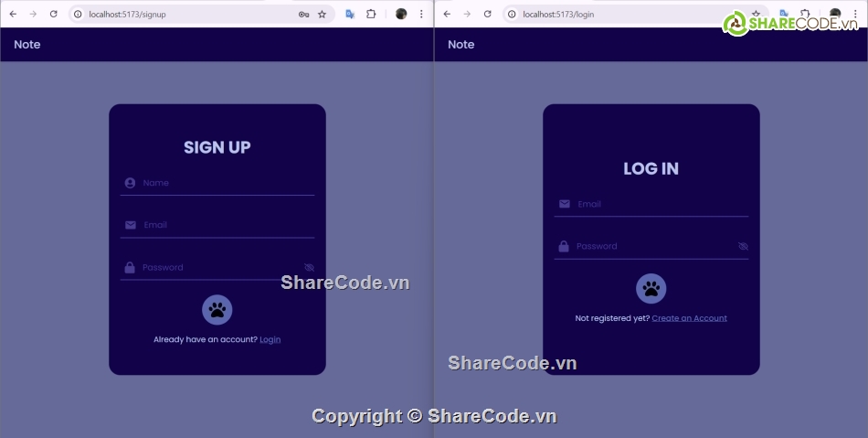Focus the Name field in Sign Up form
868x438 pixels.
(224, 183)
